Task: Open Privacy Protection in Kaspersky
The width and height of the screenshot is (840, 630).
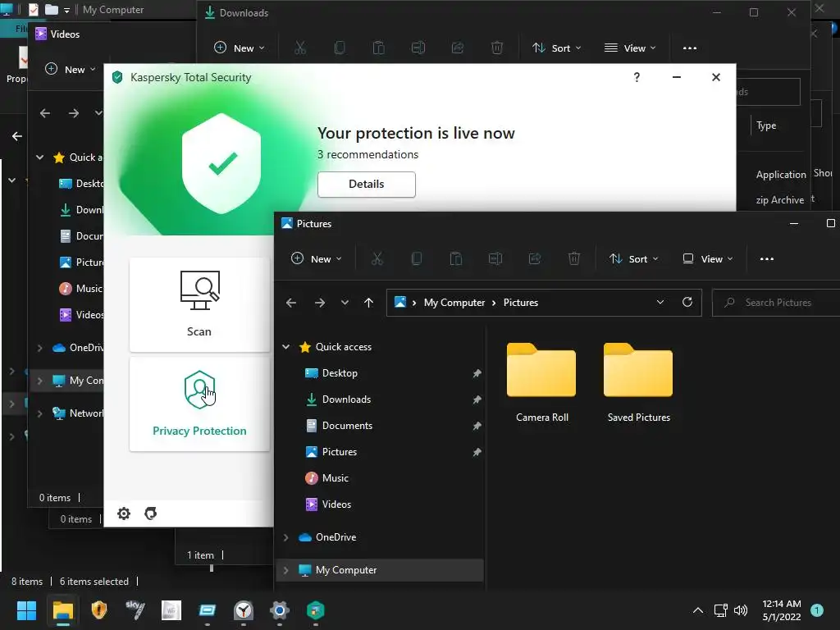Action: coord(199,404)
